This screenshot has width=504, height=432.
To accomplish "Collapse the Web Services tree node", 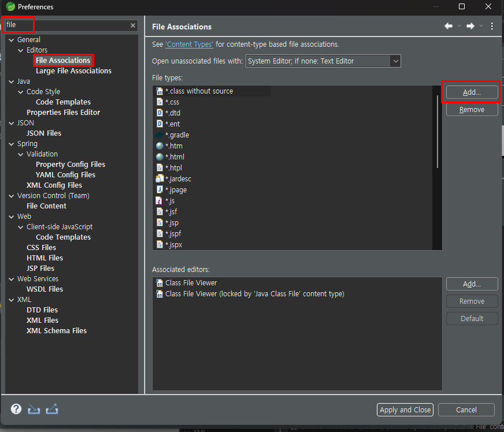I will click(12, 279).
